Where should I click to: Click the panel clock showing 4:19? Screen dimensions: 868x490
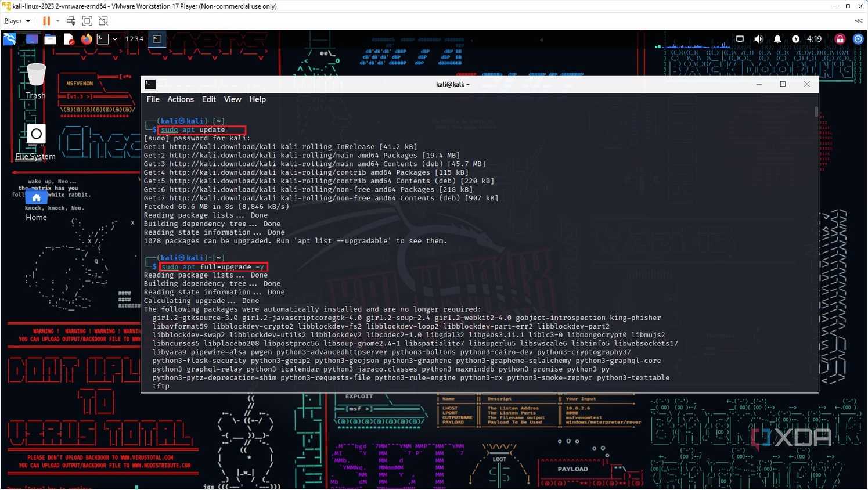click(x=815, y=39)
